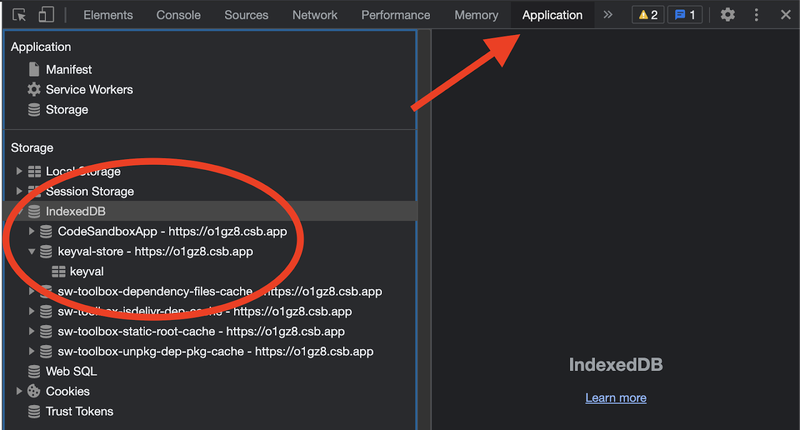Expand the Local Storage node
800x430 pixels.
click(x=19, y=171)
